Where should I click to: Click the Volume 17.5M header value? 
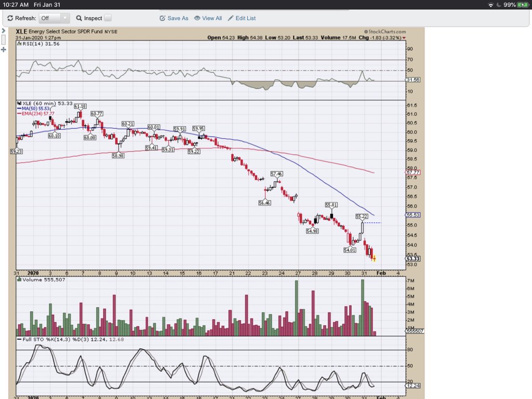pos(338,37)
